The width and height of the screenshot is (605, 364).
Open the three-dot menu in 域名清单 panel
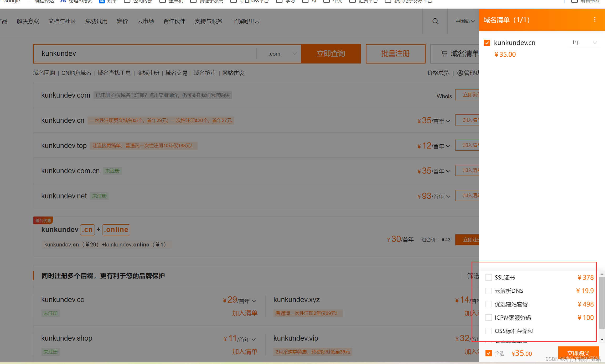(595, 20)
